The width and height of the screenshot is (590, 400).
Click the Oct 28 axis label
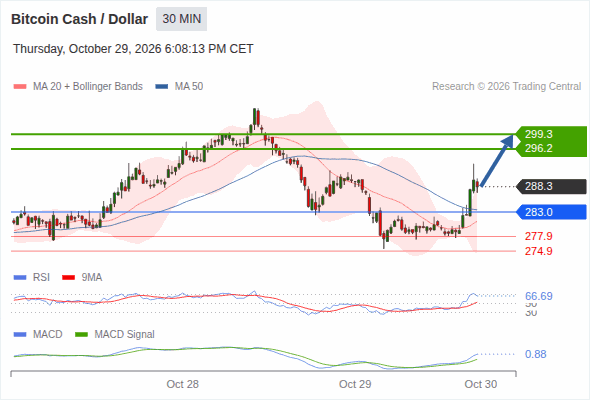point(182,384)
